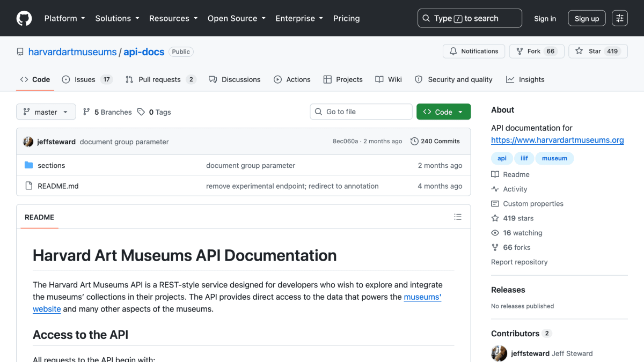The image size is (644, 362).
Task: Switch to the Issues tab
Action: coord(86,79)
